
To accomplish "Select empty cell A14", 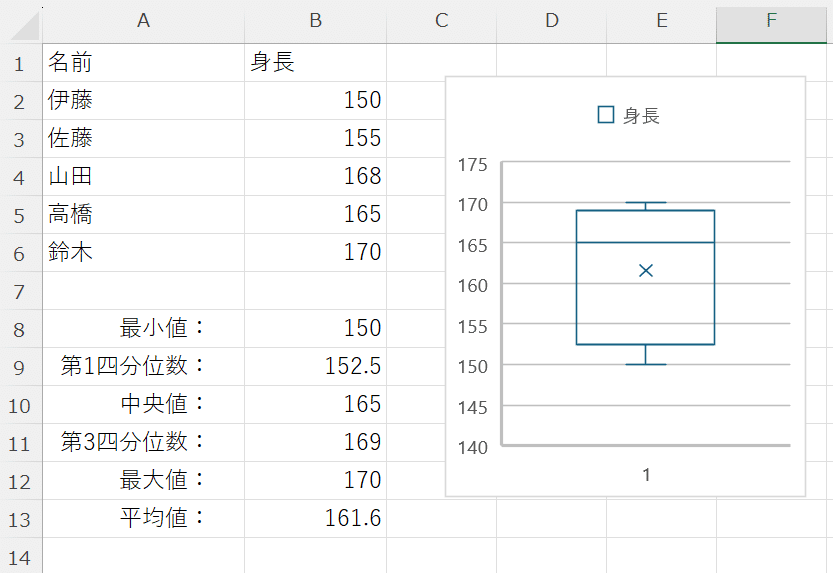I will 143,555.
